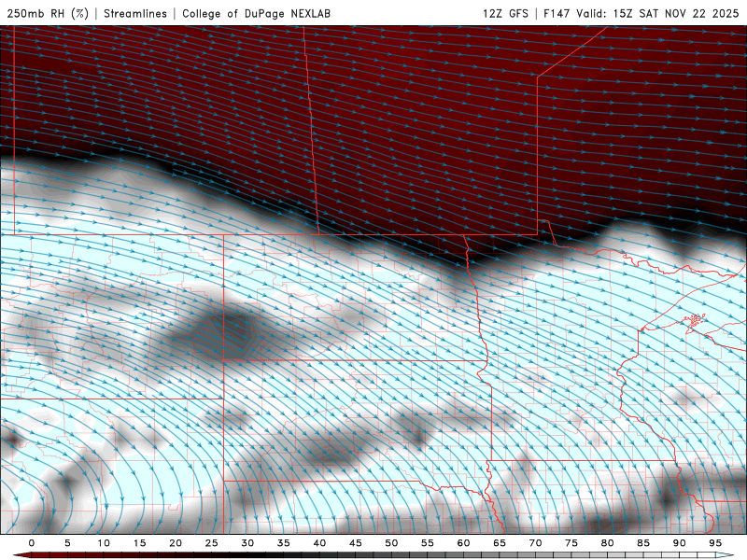The height and width of the screenshot is (560, 747).
Task: Click the '0' value on the color scale
Action: coord(32,543)
